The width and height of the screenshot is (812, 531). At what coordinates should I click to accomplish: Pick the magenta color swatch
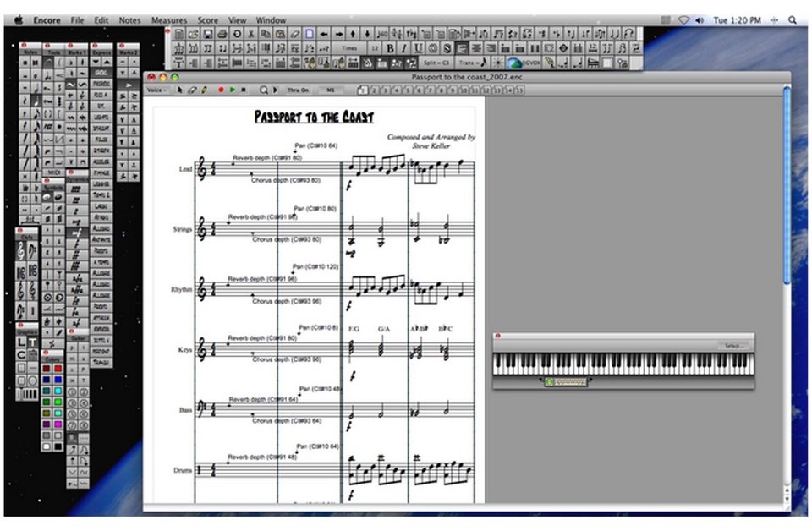click(x=58, y=424)
